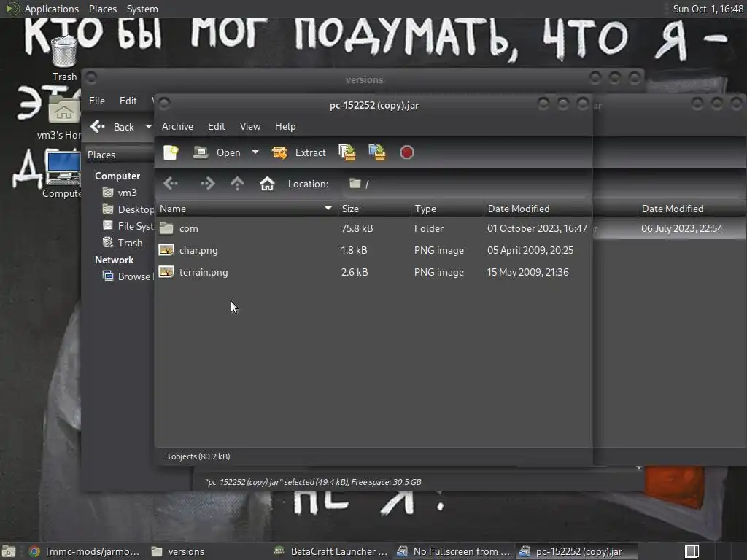Image resolution: width=747 pixels, height=560 pixels.
Task: Click the char.png image icon
Action: pos(166,250)
